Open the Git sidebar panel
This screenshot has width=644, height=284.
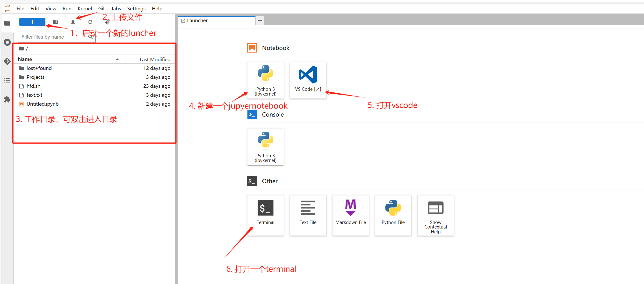point(7,61)
